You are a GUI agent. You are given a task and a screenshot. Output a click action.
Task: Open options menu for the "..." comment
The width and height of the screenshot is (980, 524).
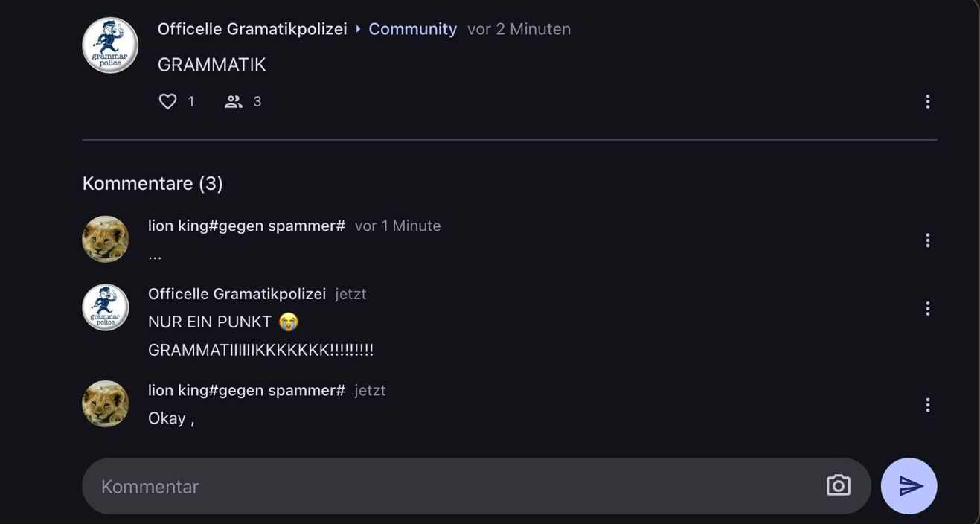point(927,240)
